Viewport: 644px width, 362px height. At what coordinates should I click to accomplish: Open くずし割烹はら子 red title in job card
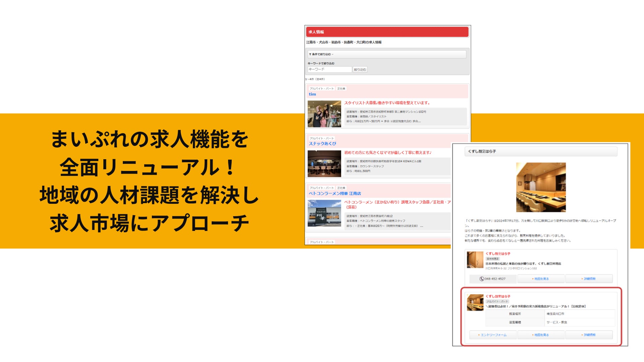[498, 296]
